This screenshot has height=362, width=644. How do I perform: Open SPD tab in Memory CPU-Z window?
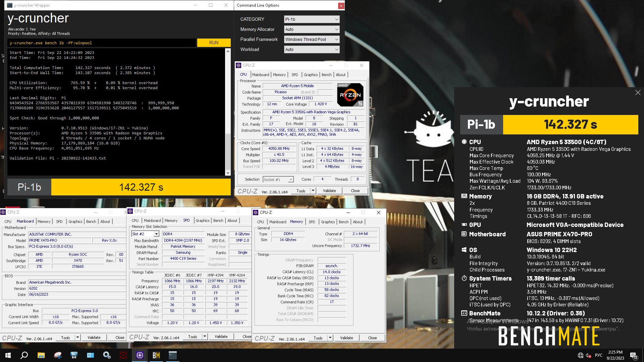312,222
